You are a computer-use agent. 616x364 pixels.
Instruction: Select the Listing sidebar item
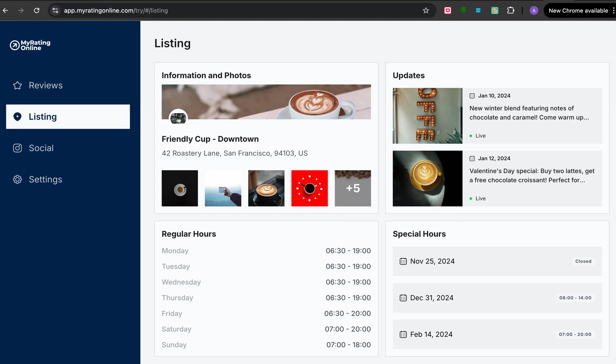pos(68,117)
